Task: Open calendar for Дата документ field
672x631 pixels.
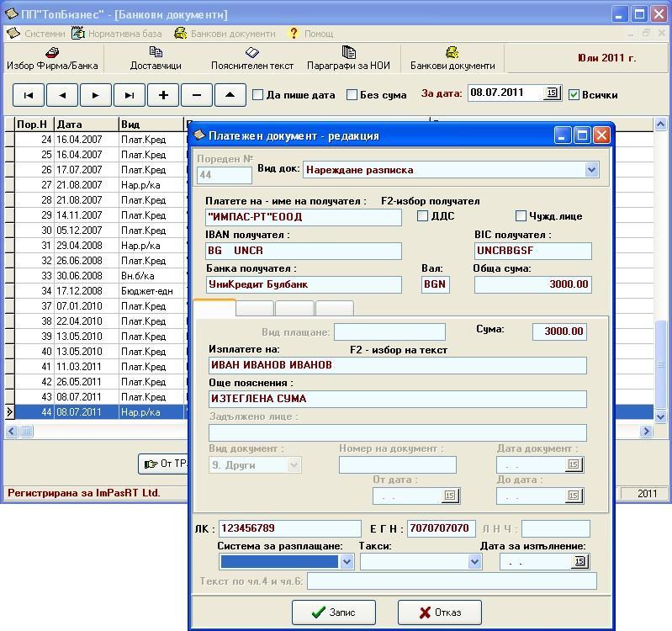Action: tap(574, 464)
